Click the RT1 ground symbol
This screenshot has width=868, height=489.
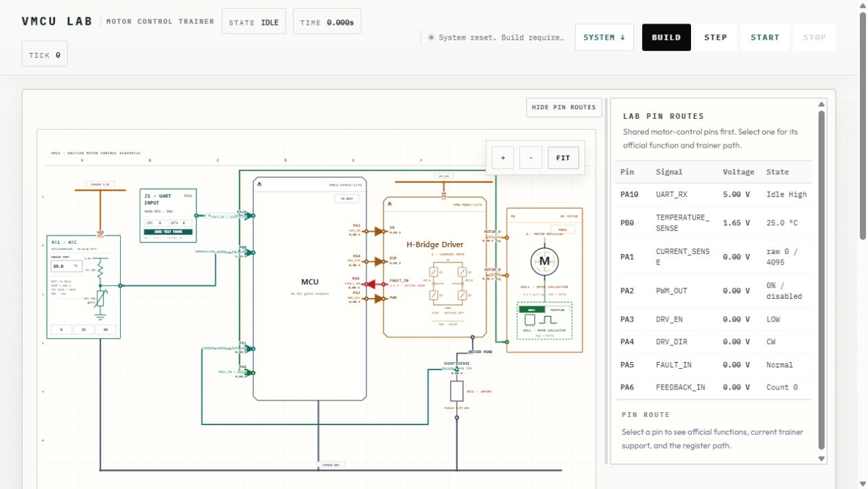101,316
